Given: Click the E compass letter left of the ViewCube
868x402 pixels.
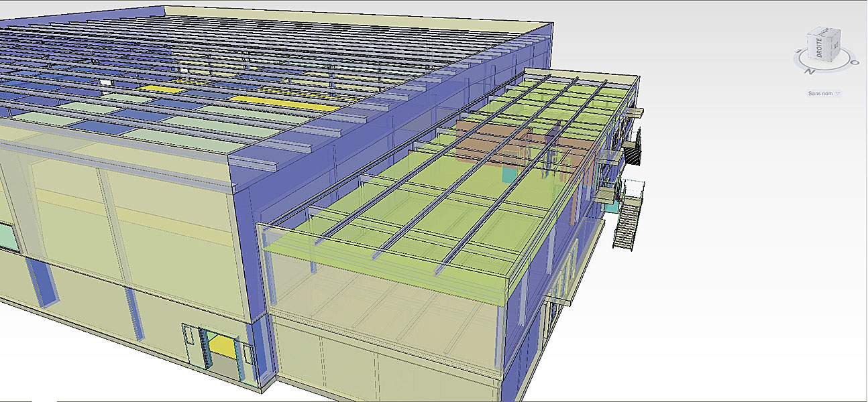Looking at the screenshot, I should 797,51.
